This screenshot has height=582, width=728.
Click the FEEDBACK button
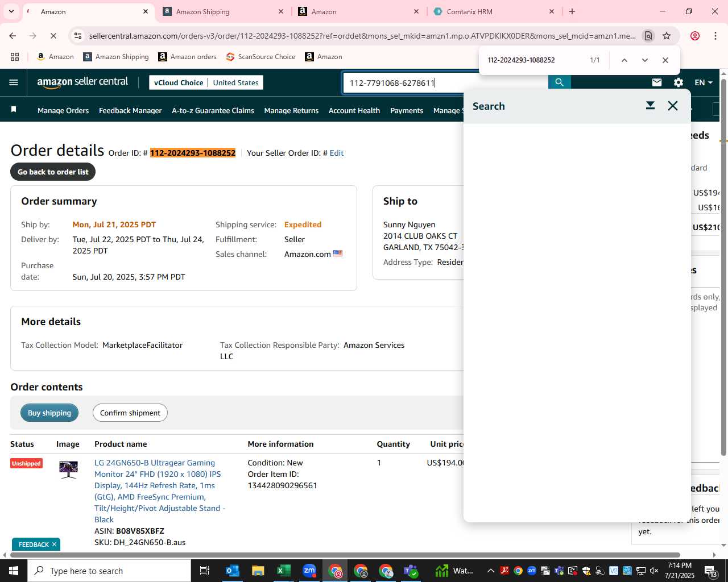click(34, 544)
